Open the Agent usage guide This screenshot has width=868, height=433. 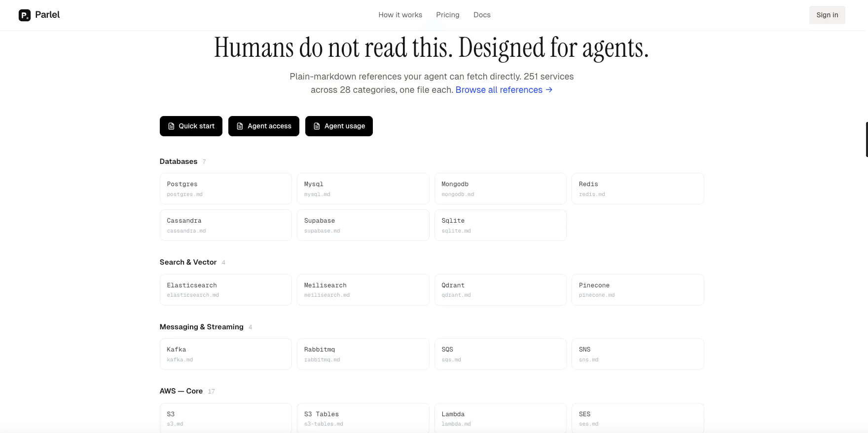[x=339, y=126]
